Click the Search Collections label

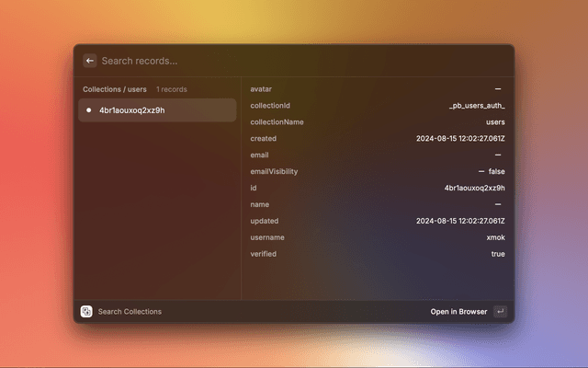pos(130,312)
